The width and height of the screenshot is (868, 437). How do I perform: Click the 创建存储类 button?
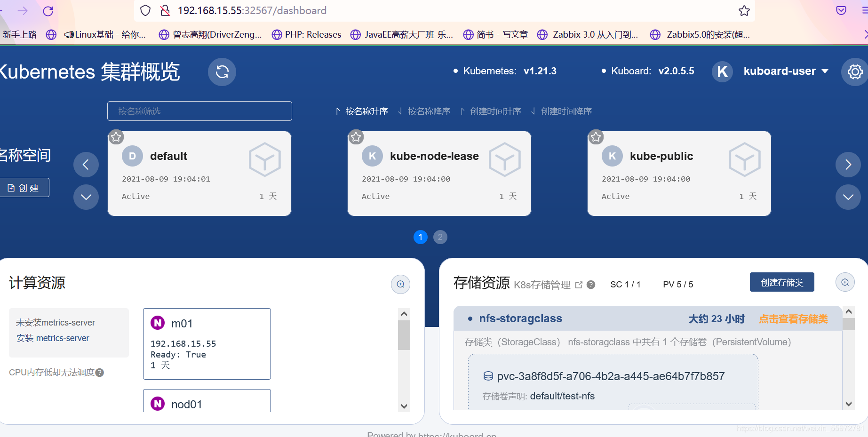(782, 282)
